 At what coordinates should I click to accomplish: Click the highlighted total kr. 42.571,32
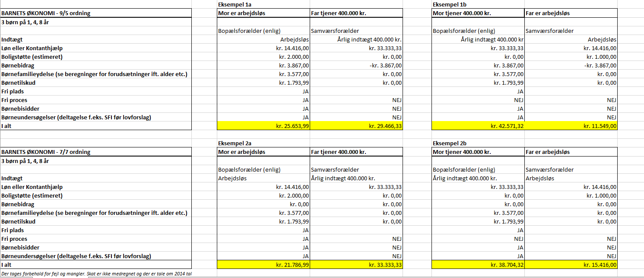click(x=478, y=126)
